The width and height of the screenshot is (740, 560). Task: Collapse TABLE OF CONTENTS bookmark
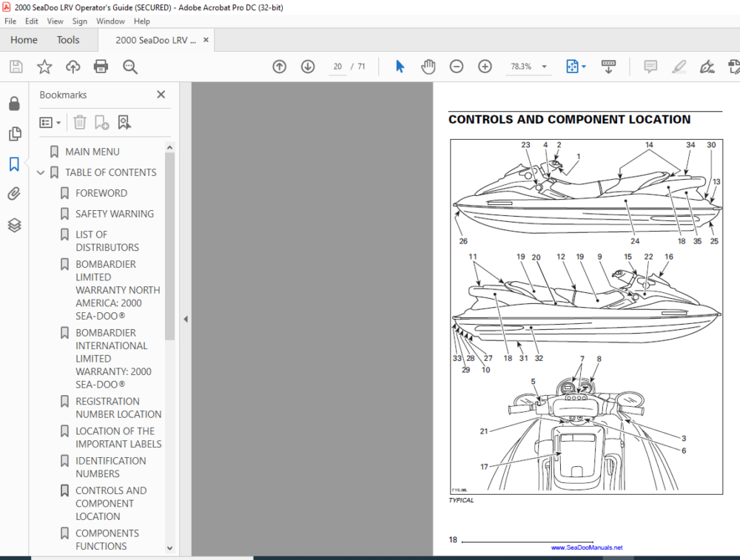(x=41, y=172)
